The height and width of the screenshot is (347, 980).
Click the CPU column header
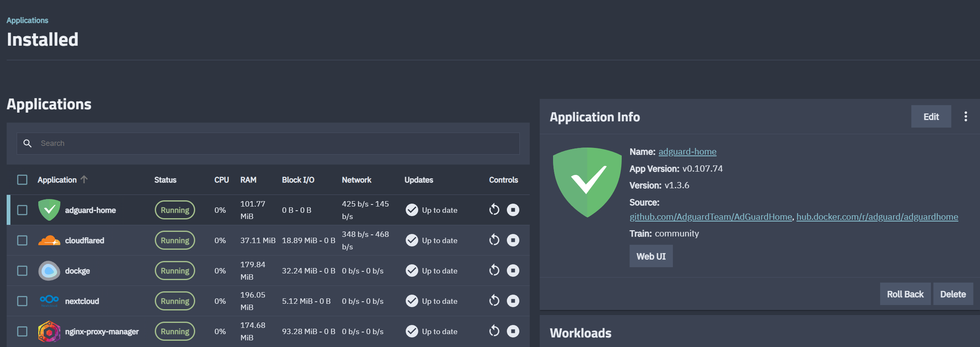pos(221,180)
